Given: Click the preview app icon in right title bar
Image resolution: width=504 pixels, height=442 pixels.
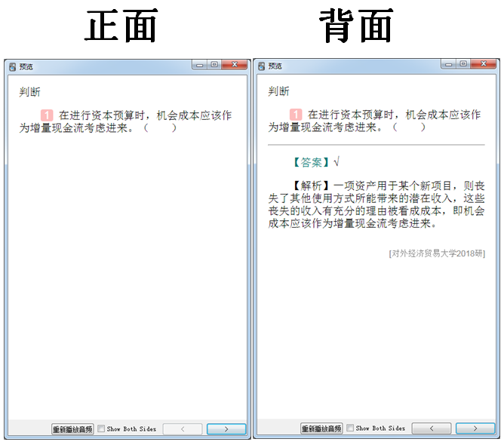Looking at the screenshot, I should 262,66.
